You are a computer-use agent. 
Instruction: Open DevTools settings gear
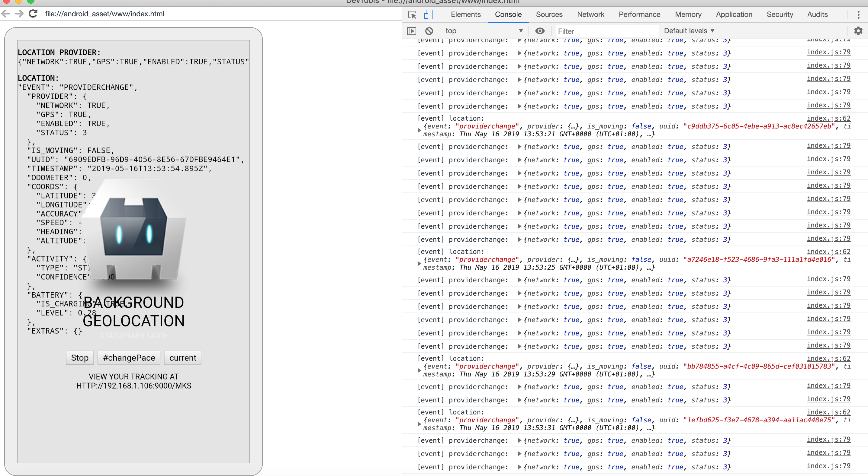click(x=858, y=31)
